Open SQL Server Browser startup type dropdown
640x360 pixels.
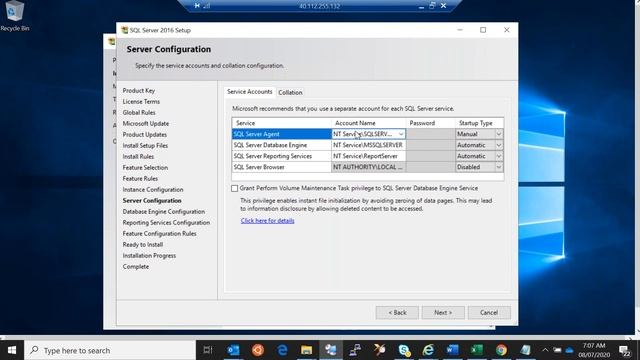[499, 167]
